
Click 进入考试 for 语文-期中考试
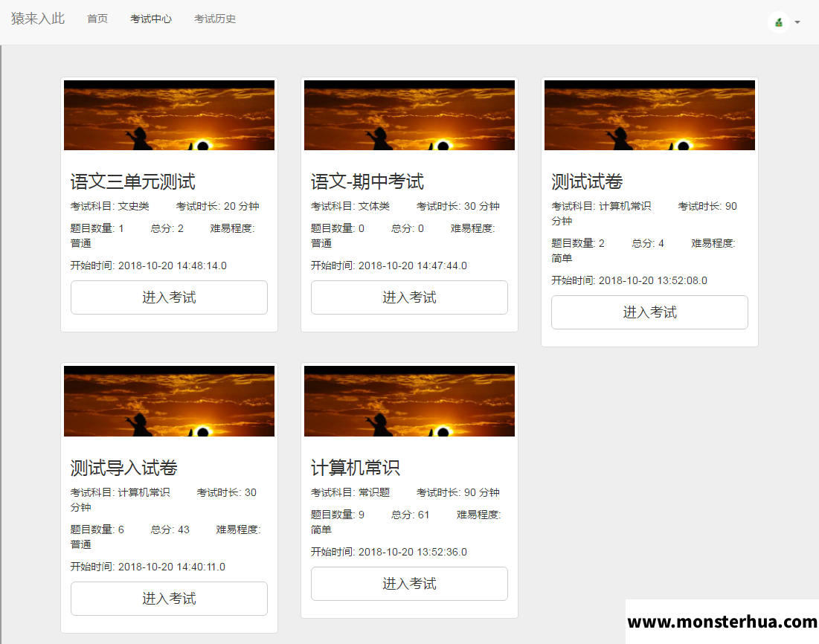(409, 297)
